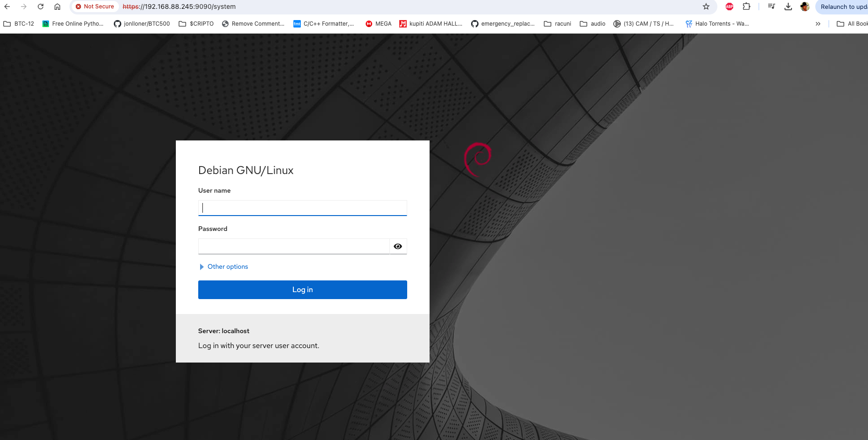Screen dimensions: 868x440
Task: Open (13) CAM / TS bookmark
Action: point(644,24)
